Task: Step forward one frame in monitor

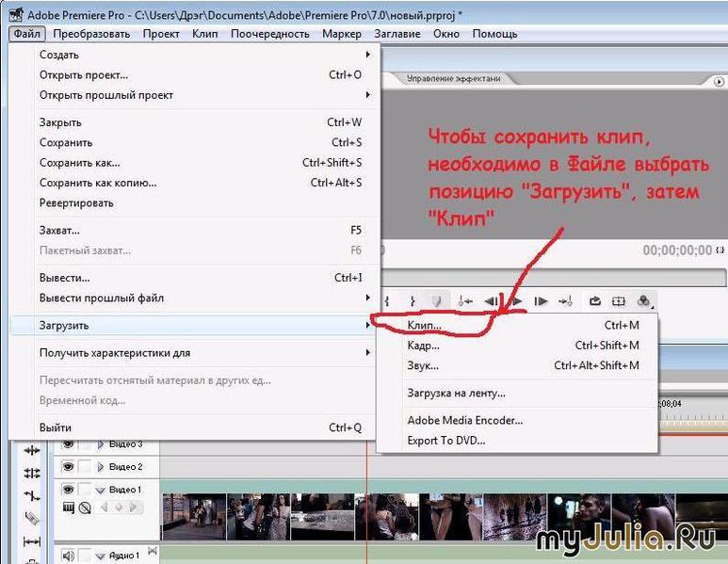Action: [541, 301]
